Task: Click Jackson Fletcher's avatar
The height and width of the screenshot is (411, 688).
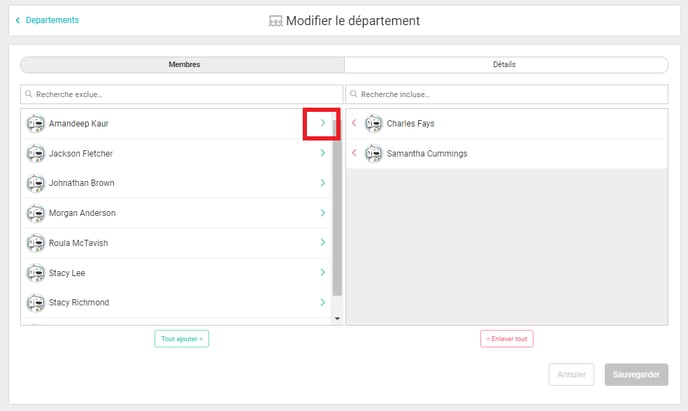Action: [x=36, y=154]
